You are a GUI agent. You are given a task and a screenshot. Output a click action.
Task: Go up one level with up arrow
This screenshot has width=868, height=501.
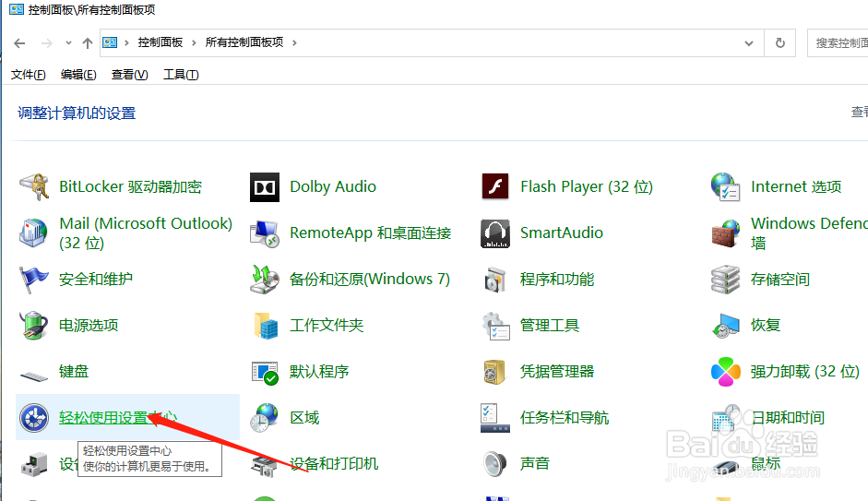click(x=88, y=43)
